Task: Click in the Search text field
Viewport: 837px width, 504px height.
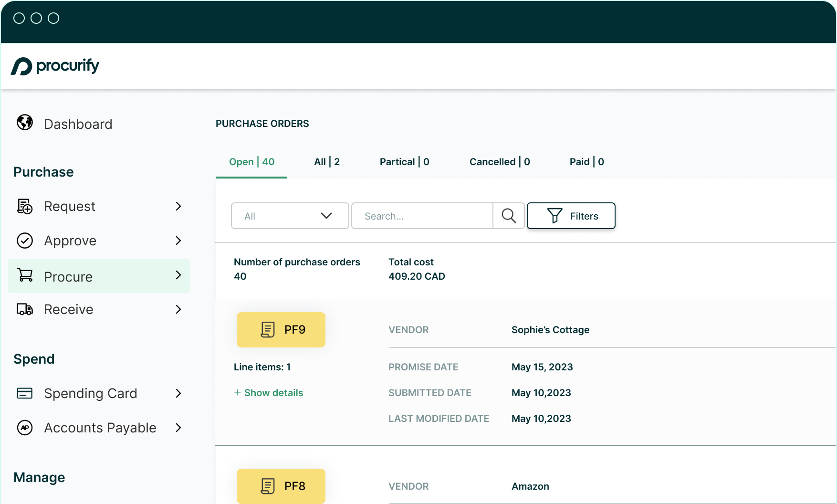Action: tap(422, 216)
